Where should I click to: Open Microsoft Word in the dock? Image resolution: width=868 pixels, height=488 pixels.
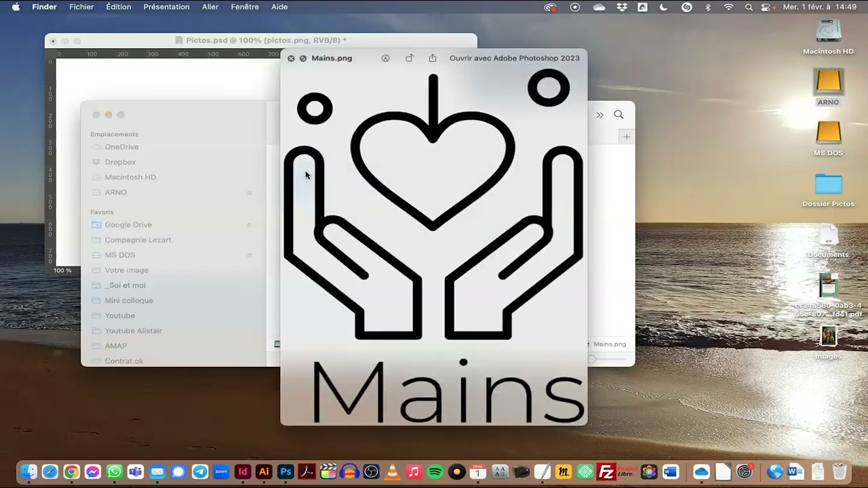[671, 472]
